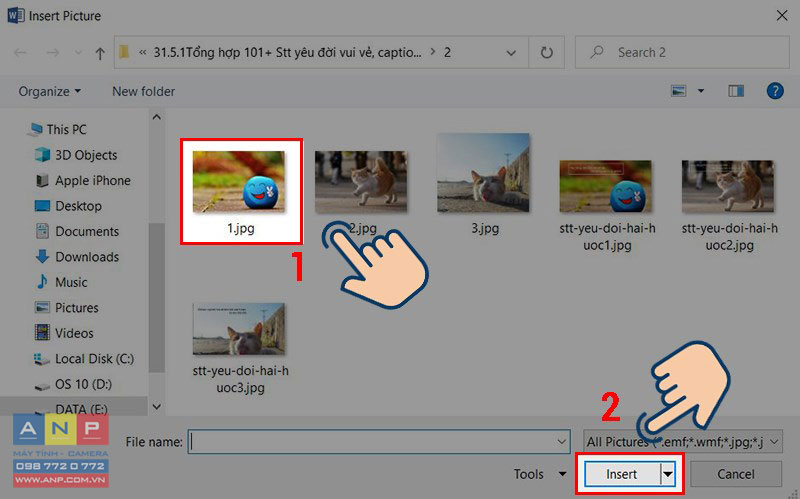Viewport: 800px width, 499px height.
Task: Select stt-yeu-doi-hai-huoc1.jpg thumbnail
Action: coord(606,186)
